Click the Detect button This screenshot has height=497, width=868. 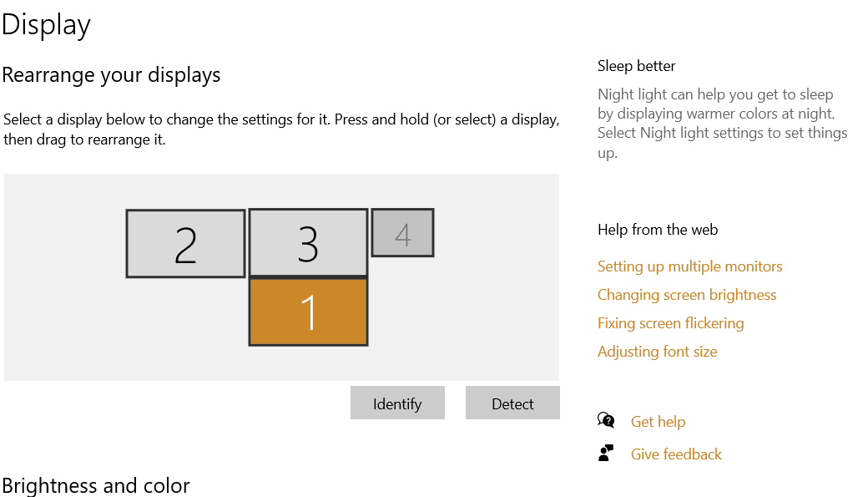coord(512,403)
